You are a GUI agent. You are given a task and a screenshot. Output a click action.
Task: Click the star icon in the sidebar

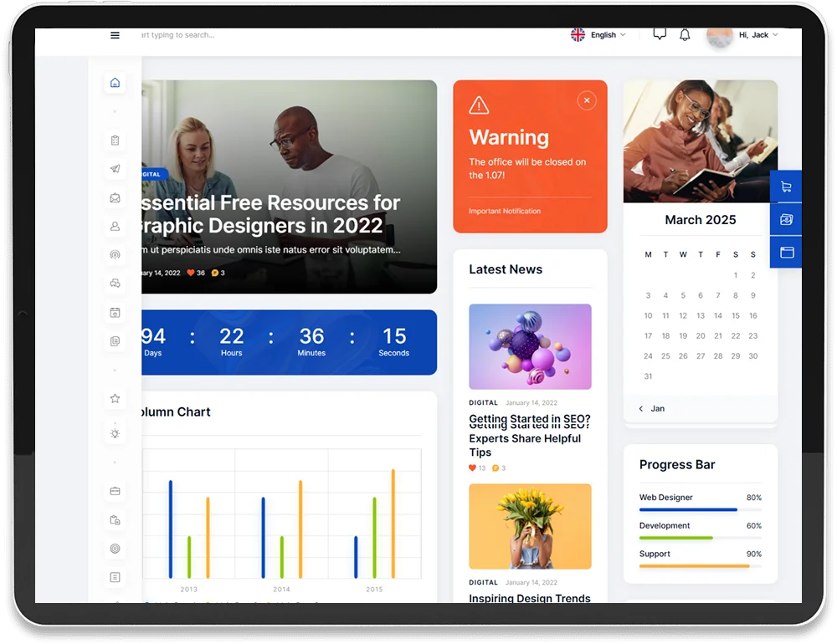tap(115, 399)
